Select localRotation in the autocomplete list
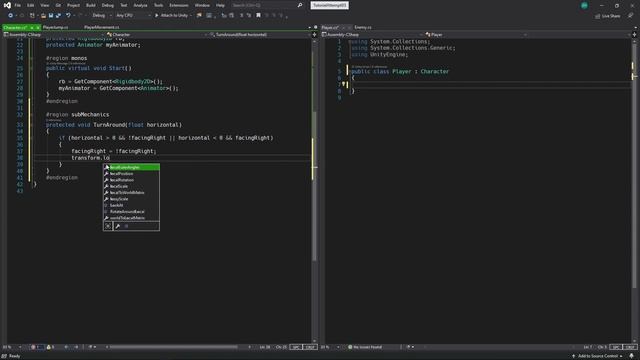The image size is (640, 360). coord(131,180)
